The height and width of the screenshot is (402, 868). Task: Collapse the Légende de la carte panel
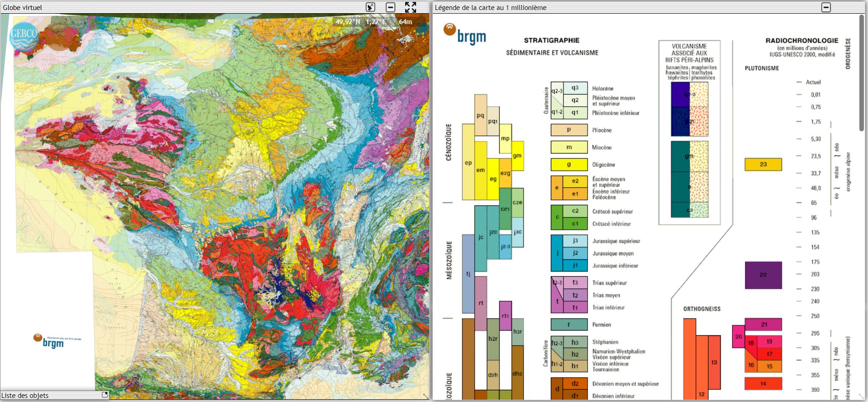(826, 7)
